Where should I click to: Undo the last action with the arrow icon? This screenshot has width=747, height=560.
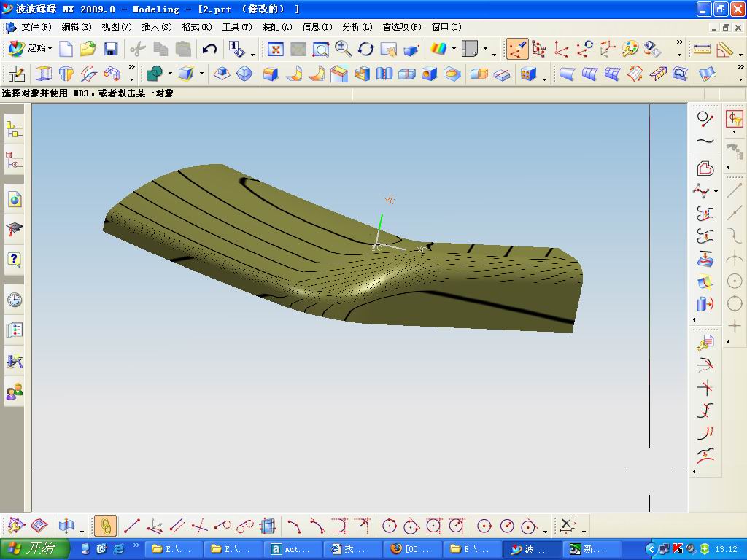[x=209, y=49]
